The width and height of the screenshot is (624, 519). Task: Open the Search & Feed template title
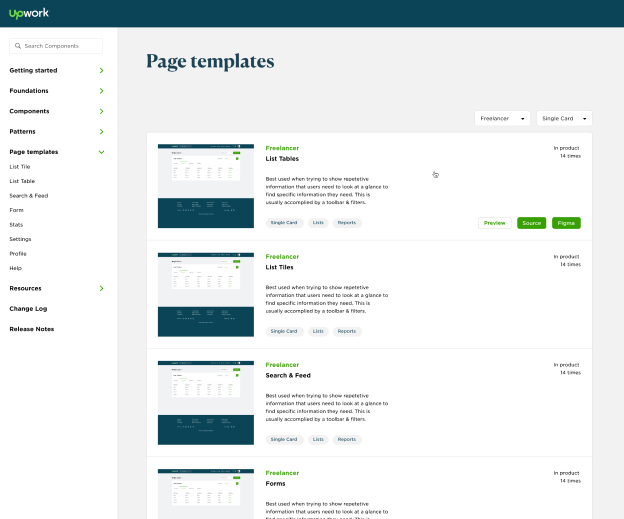(x=289, y=375)
